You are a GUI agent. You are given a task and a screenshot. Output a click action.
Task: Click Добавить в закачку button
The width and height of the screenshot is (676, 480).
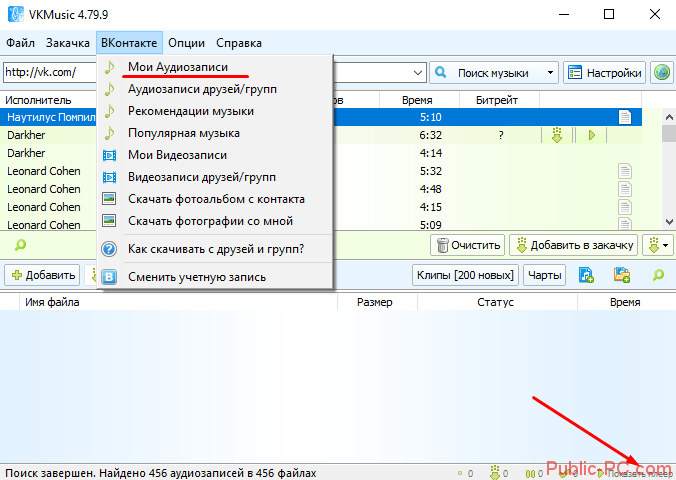573,245
